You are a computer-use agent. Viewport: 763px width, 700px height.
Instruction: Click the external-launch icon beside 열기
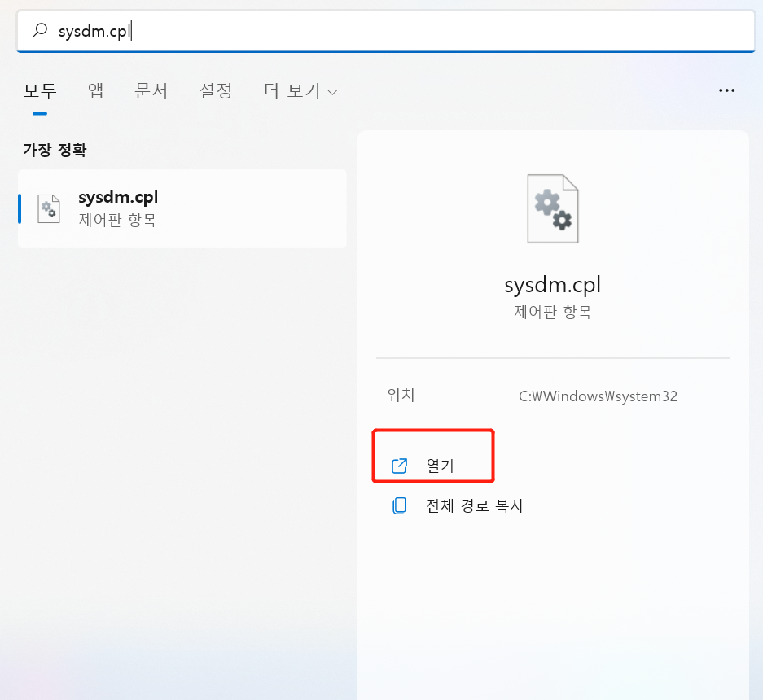tap(398, 465)
